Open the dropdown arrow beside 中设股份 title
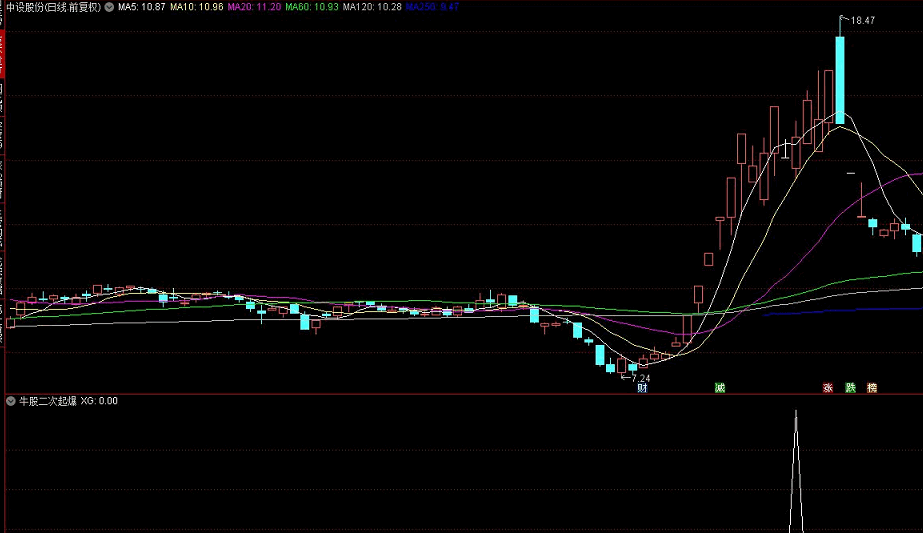923x533 pixels. [109, 7]
